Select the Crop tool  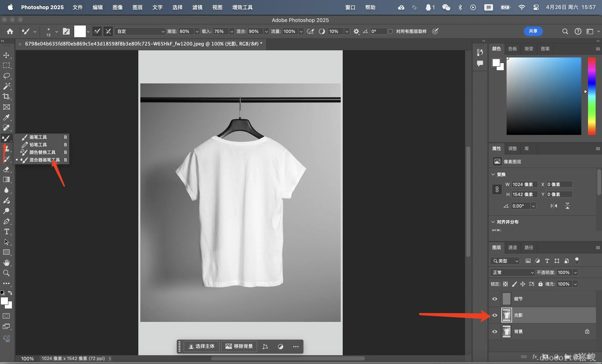click(6, 97)
